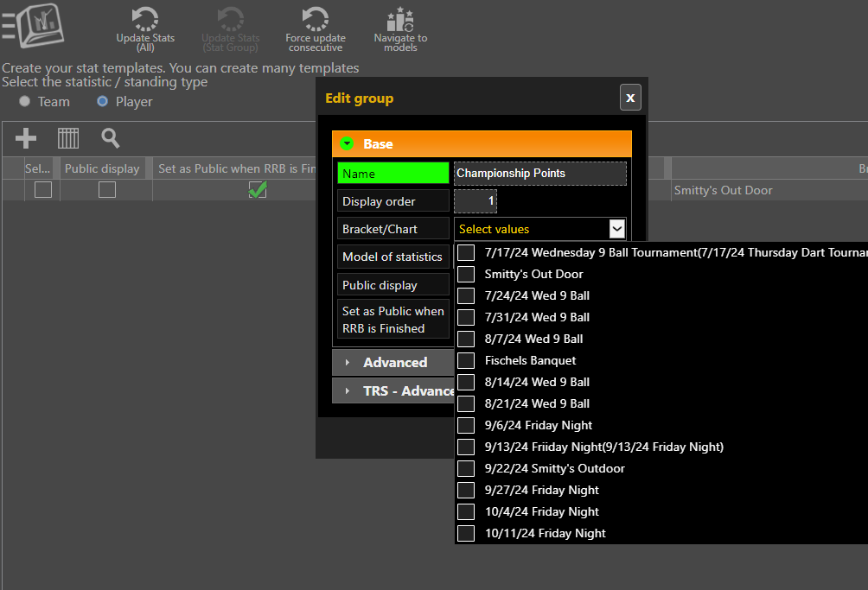This screenshot has height=590, width=868.
Task: Click the Name field Championship Points
Action: point(539,173)
